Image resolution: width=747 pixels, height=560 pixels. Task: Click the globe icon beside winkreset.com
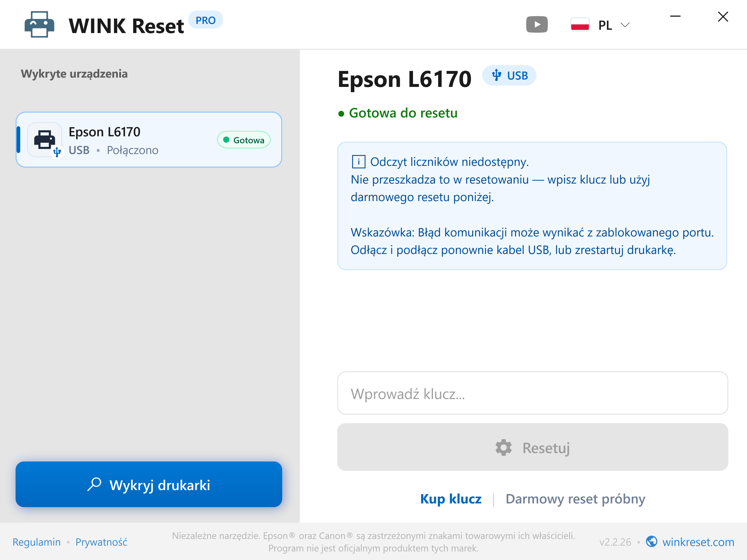coord(651,542)
